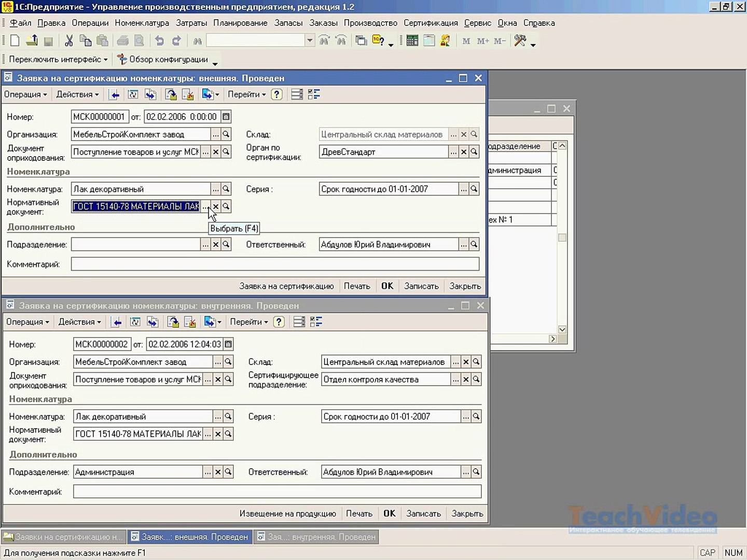Click horizontal scrollbar right arrow in background window
This screenshot has width=747, height=560.
[x=553, y=339]
